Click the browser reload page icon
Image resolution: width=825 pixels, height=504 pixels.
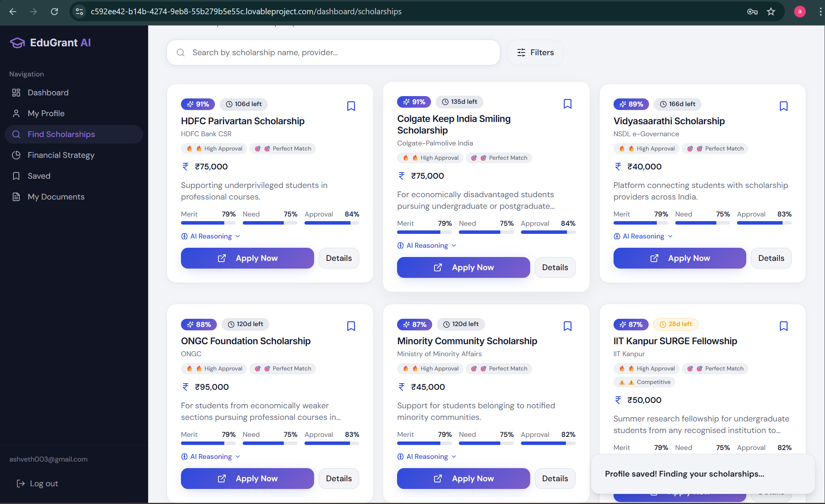54,12
